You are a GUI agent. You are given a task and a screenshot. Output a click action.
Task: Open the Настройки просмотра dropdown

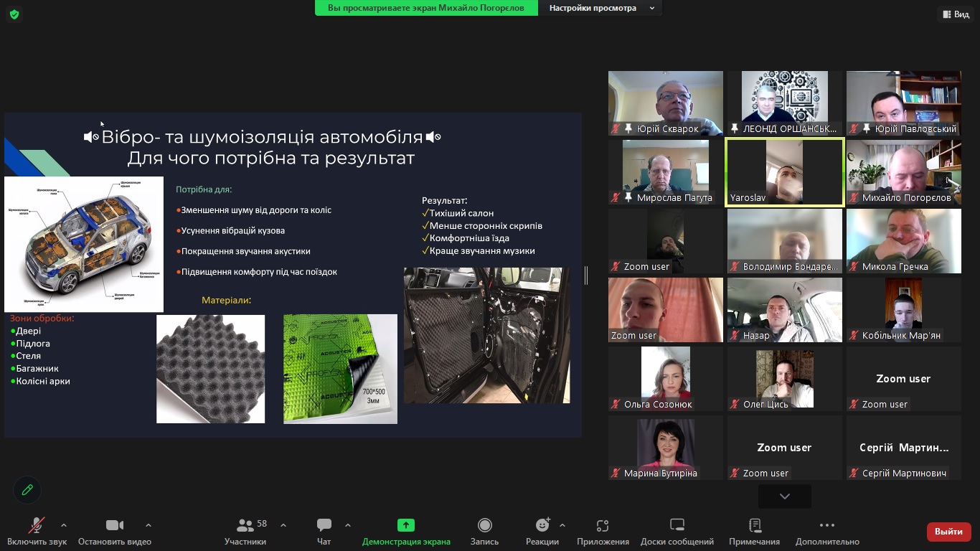pyautogui.click(x=600, y=8)
